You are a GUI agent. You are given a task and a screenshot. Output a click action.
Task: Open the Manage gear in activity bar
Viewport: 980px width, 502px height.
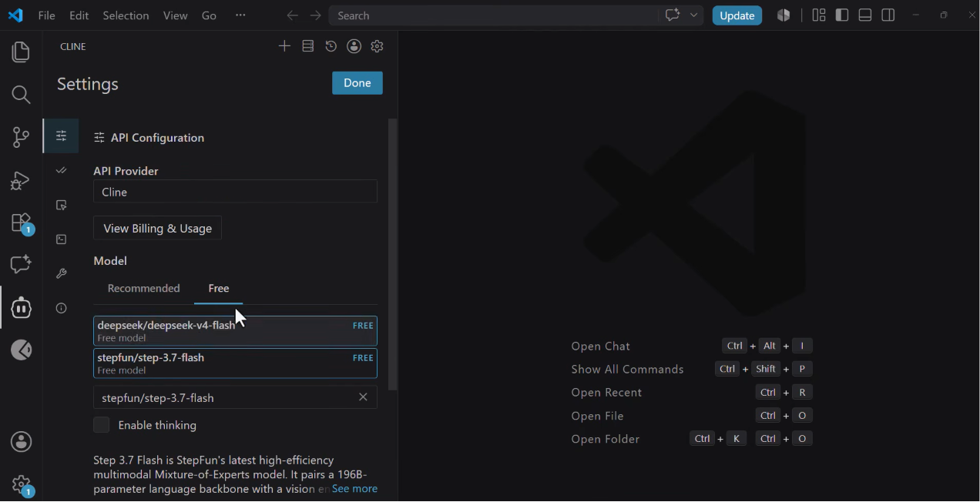pyautogui.click(x=21, y=485)
